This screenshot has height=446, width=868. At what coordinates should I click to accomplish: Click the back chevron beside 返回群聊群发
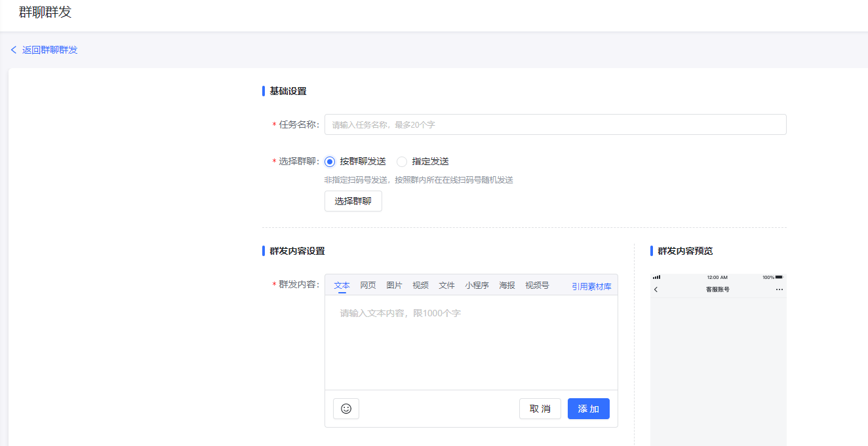click(14, 50)
